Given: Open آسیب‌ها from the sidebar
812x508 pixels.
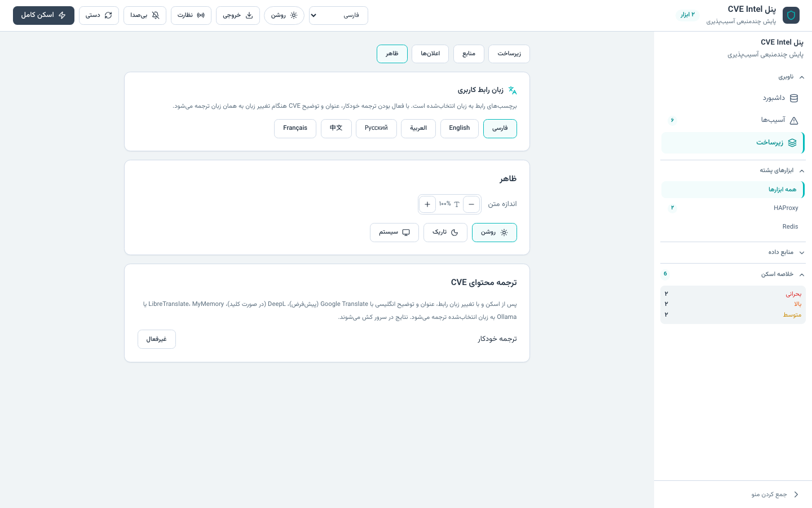Looking at the screenshot, I should coord(733,120).
